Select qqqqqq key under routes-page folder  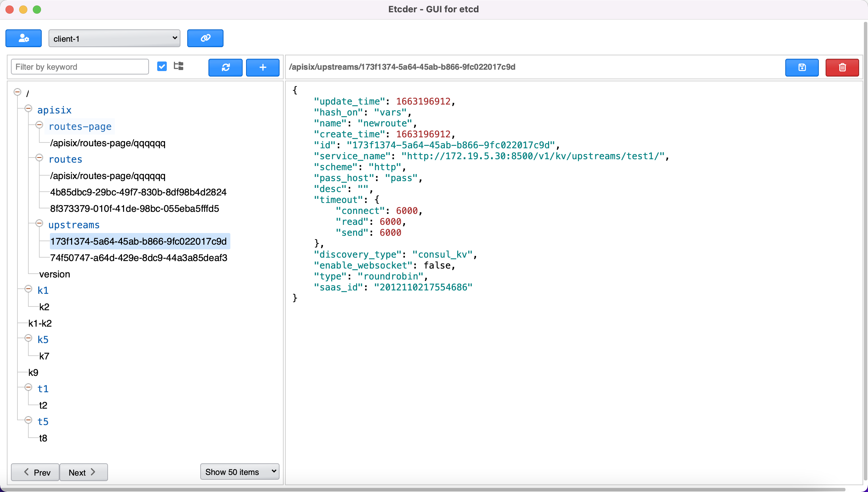[x=108, y=143]
